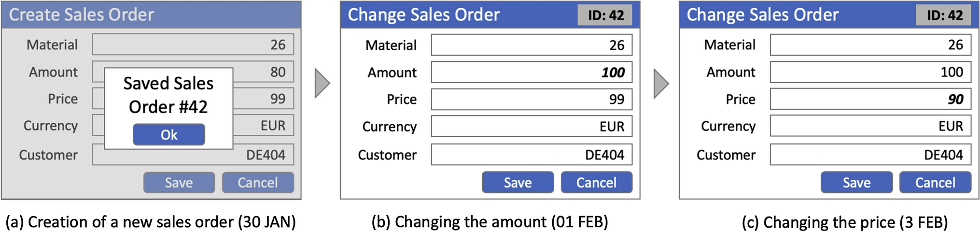Click the ID: 42 badge in the middle form

(x=606, y=15)
